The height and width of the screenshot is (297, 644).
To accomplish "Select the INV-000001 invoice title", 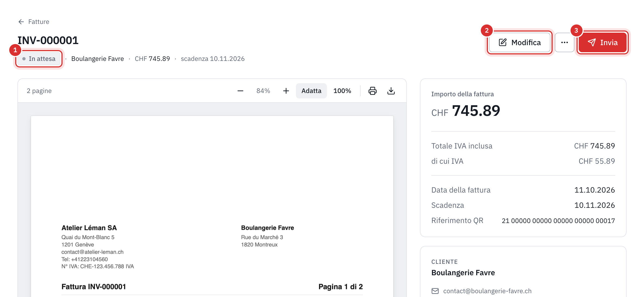I will coord(48,41).
